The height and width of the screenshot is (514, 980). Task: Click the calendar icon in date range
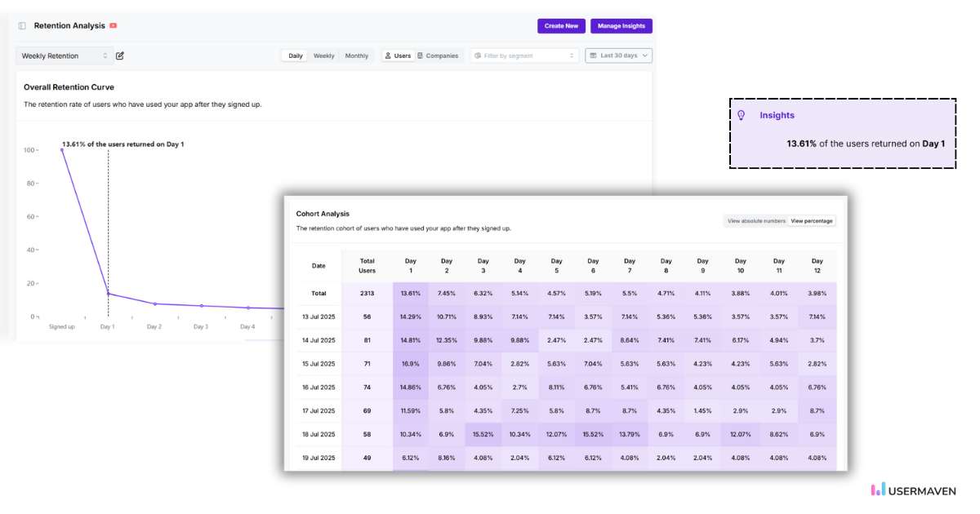click(594, 56)
